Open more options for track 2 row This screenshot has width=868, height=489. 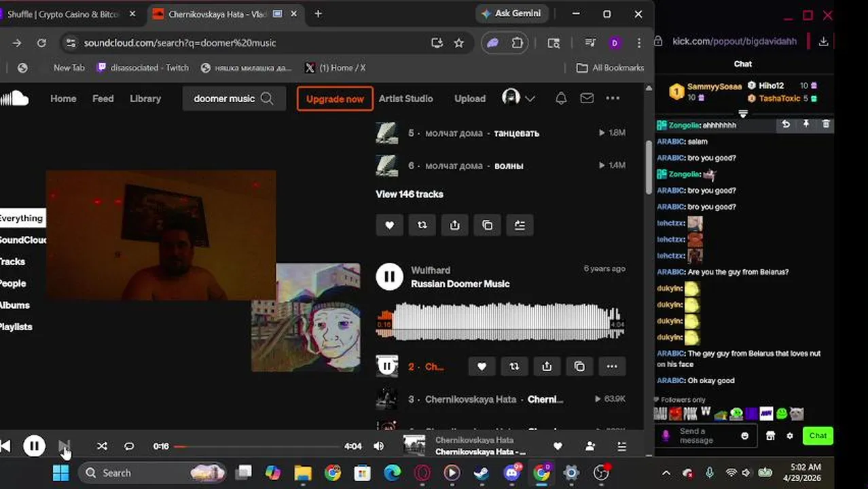point(613,367)
